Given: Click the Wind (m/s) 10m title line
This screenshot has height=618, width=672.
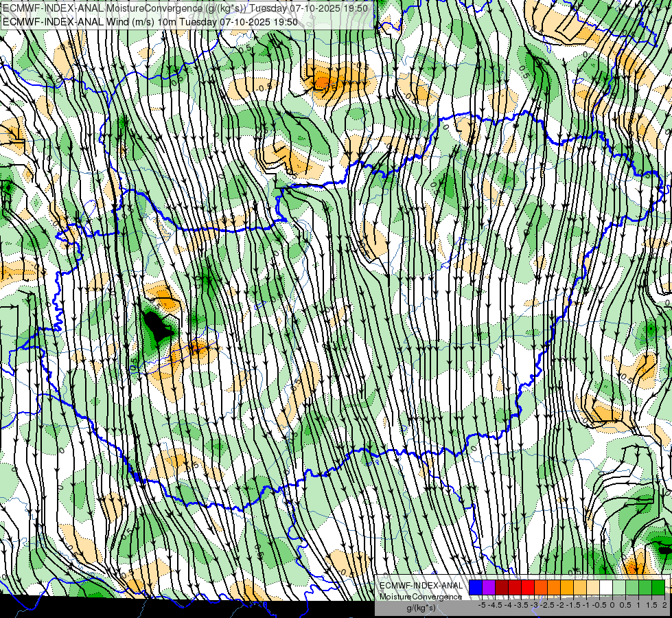Looking at the screenshot, I should pos(150,21).
